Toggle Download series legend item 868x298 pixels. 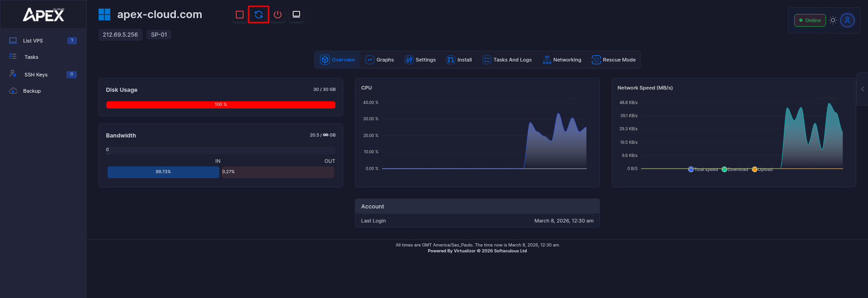[735, 170]
